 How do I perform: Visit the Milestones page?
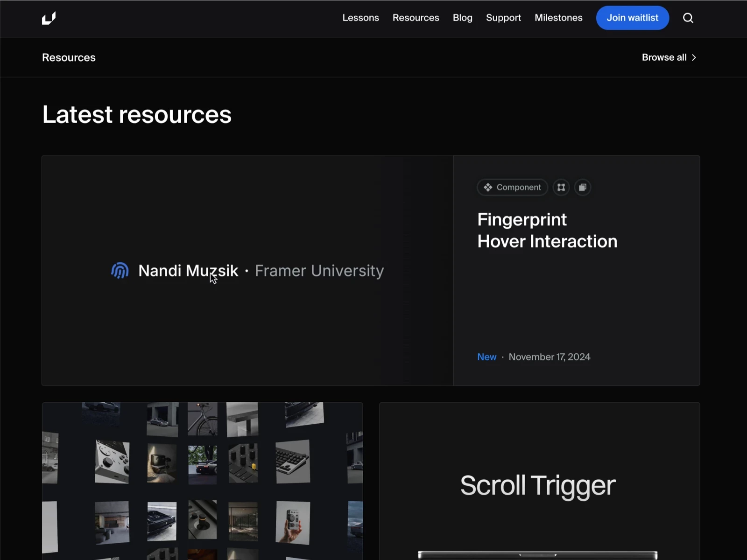coord(558,18)
